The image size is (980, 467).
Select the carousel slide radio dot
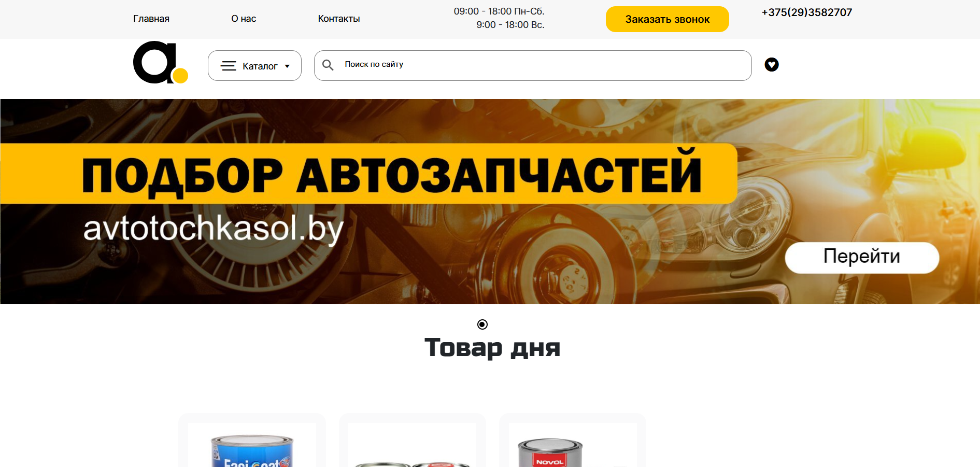[482, 324]
